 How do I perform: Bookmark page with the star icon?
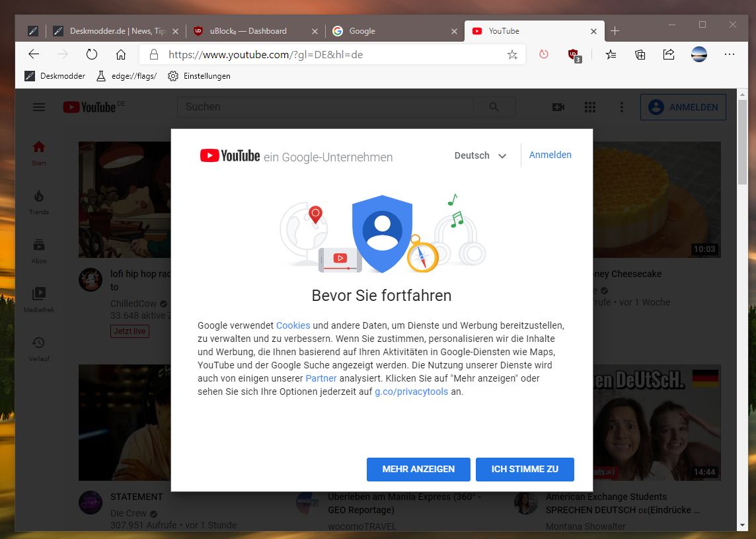[512, 55]
